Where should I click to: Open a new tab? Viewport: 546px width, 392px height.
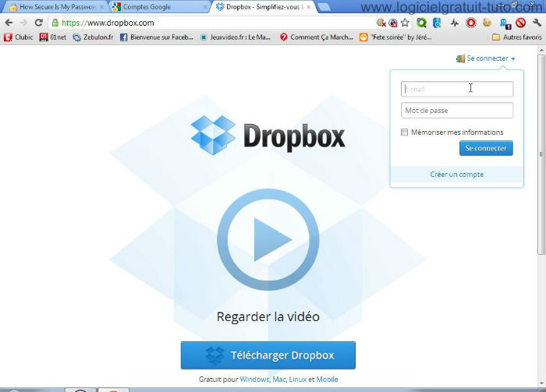point(324,7)
